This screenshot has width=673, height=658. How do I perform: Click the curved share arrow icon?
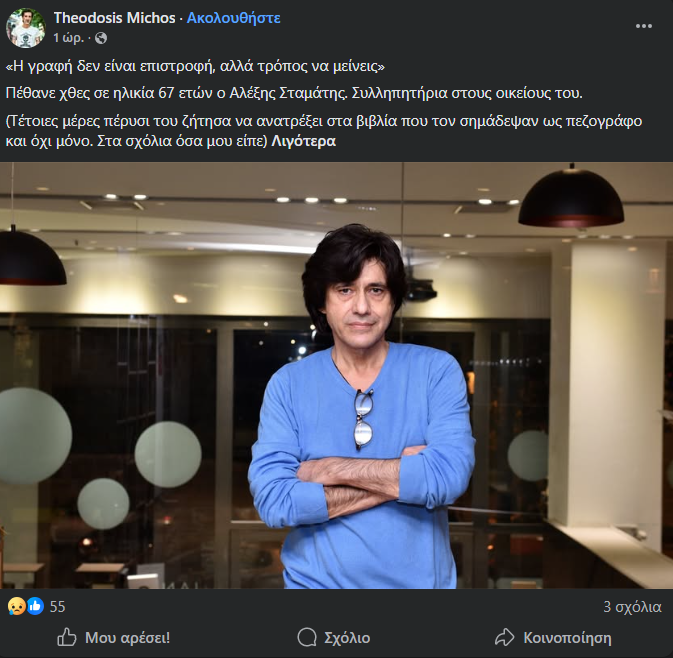(x=504, y=638)
